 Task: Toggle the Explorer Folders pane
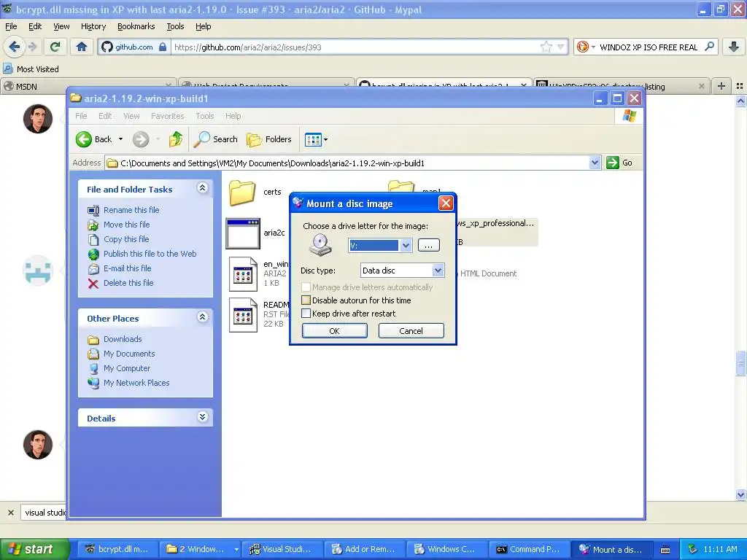point(269,139)
